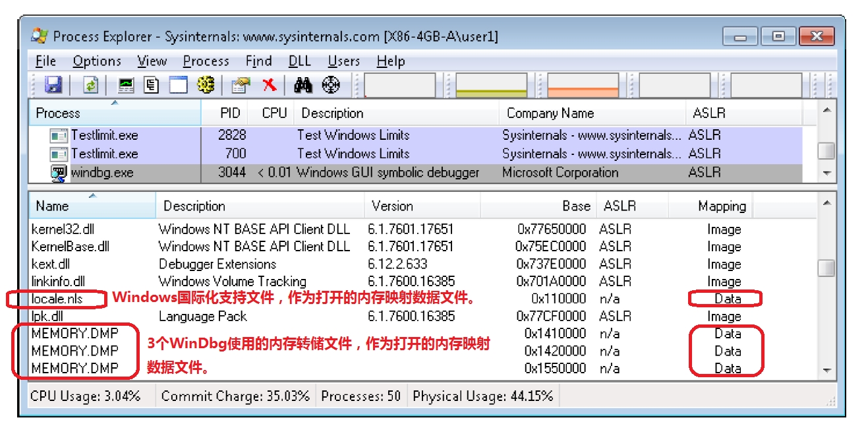Open the Users menu

point(343,61)
